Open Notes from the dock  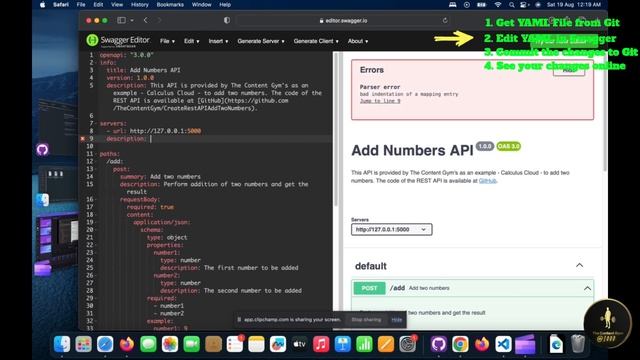256,344
